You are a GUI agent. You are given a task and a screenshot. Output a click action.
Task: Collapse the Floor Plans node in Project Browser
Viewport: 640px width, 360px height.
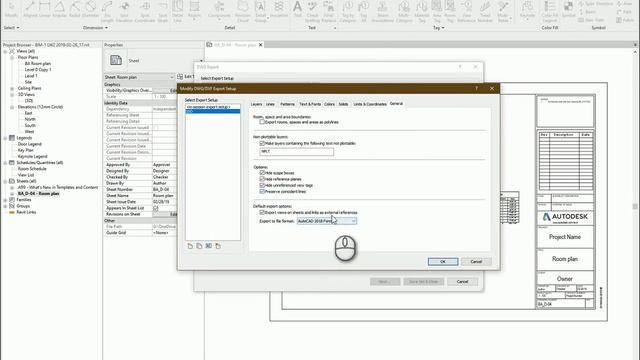[x=12, y=58]
